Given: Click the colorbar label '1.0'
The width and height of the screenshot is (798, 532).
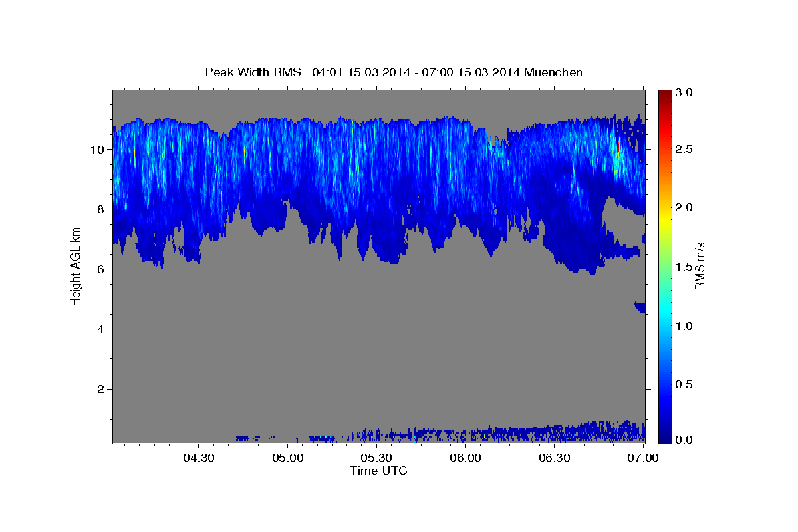Looking at the screenshot, I should (686, 326).
